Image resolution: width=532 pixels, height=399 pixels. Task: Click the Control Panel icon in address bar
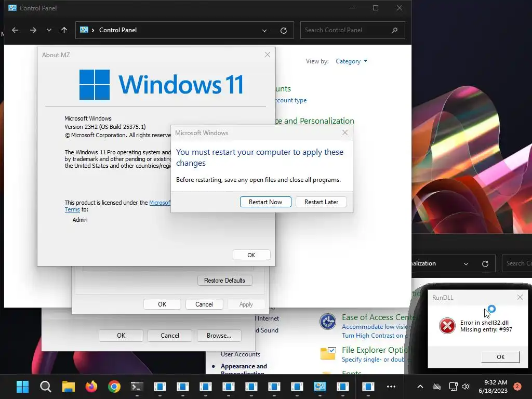tap(84, 30)
